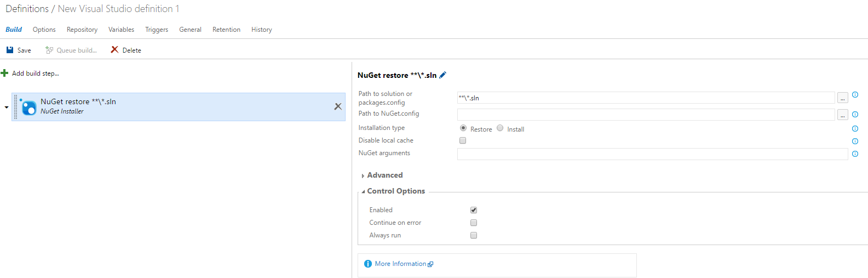Viewport: 868px width, 278px height.
Task: Click the pencil icon to rename step
Action: 443,75
